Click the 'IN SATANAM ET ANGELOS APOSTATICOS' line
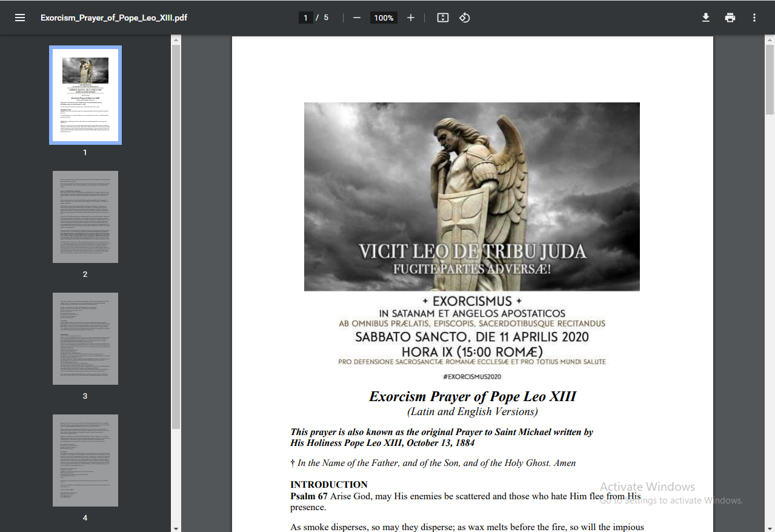Image resolution: width=775 pixels, height=532 pixels. click(472, 313)
